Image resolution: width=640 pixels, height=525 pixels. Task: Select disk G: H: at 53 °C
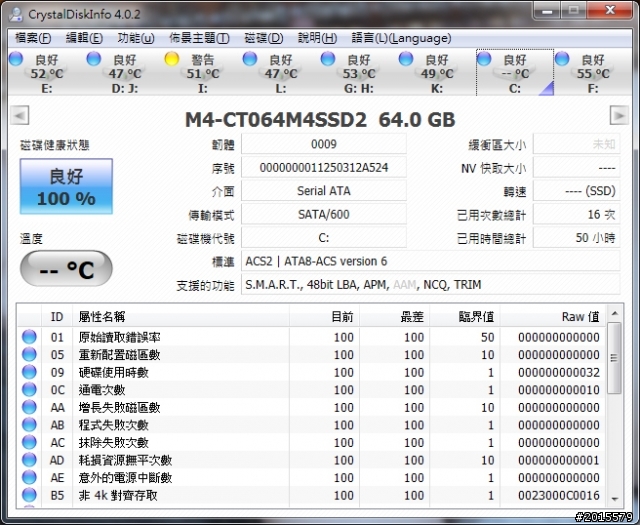point(358,73)
